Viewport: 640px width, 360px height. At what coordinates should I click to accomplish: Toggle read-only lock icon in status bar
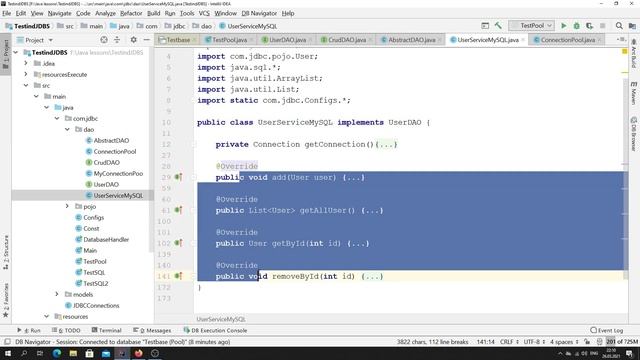click(x=587, y=342)
